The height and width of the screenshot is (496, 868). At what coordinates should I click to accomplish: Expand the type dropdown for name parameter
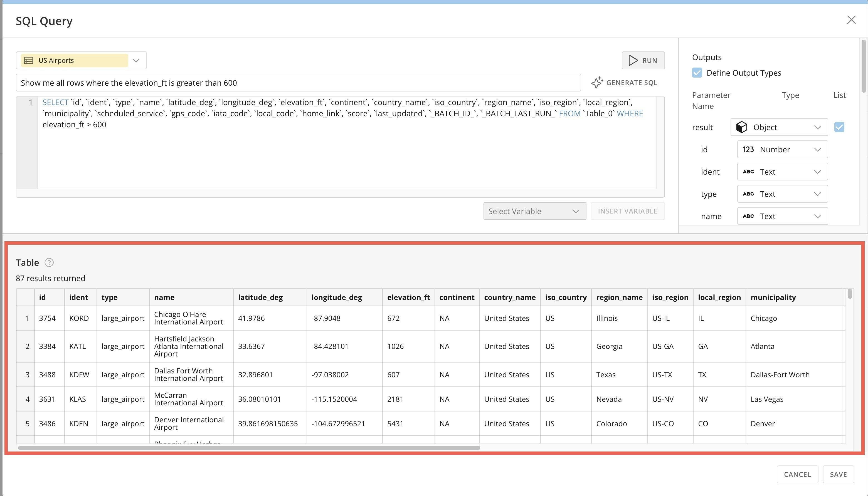[x=817, y=216]
